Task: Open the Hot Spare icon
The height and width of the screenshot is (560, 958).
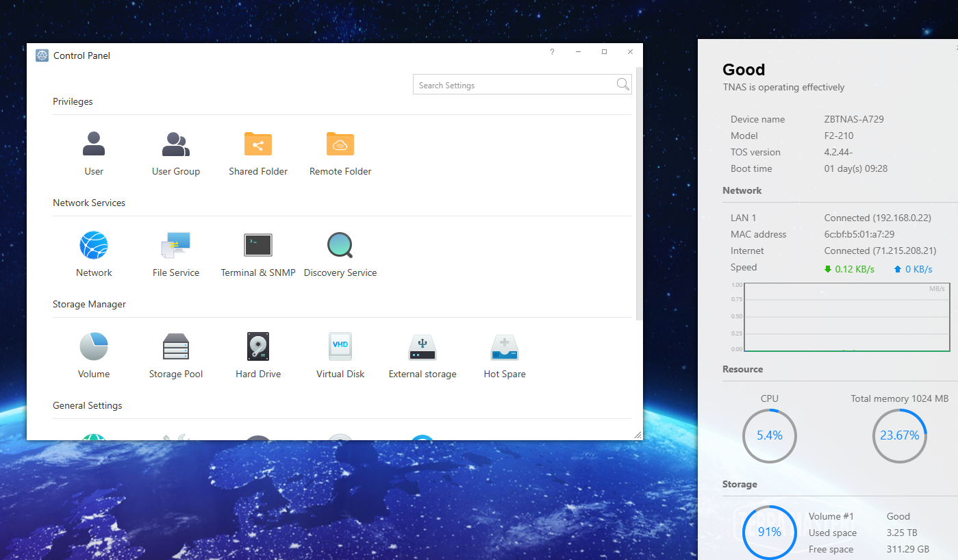Action: 505,347
